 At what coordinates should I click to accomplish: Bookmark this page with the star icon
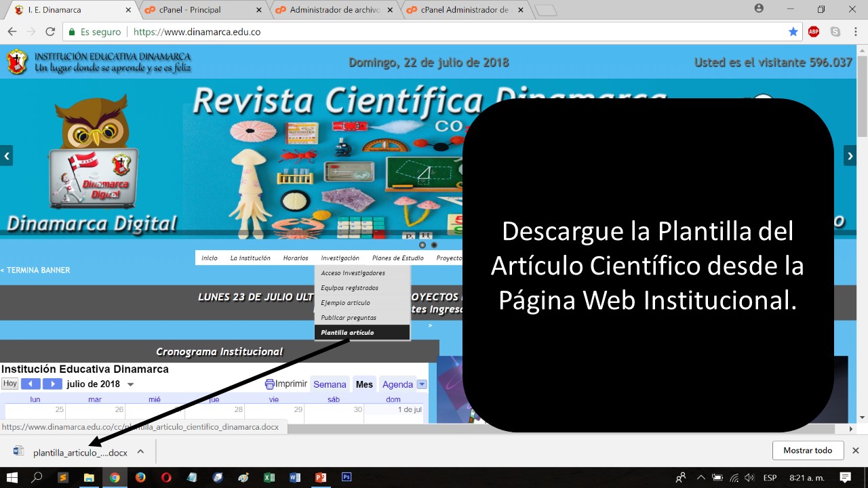[793, 32]
